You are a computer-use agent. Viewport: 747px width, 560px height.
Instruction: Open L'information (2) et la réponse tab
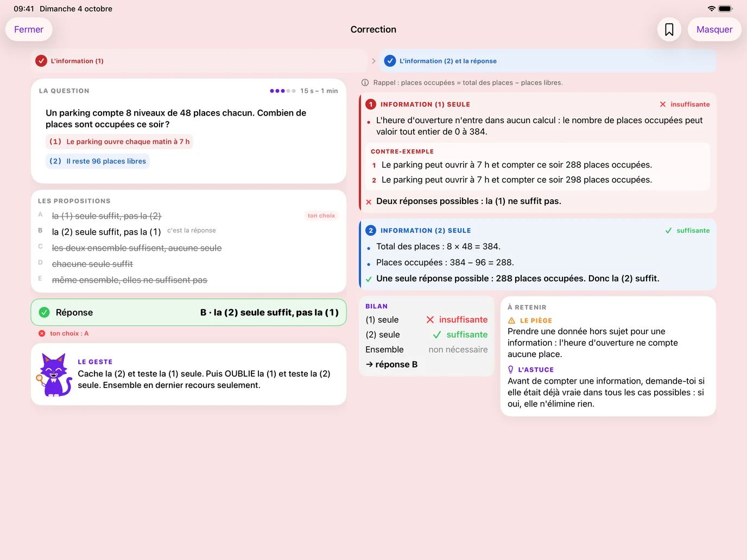coord(548,61)
